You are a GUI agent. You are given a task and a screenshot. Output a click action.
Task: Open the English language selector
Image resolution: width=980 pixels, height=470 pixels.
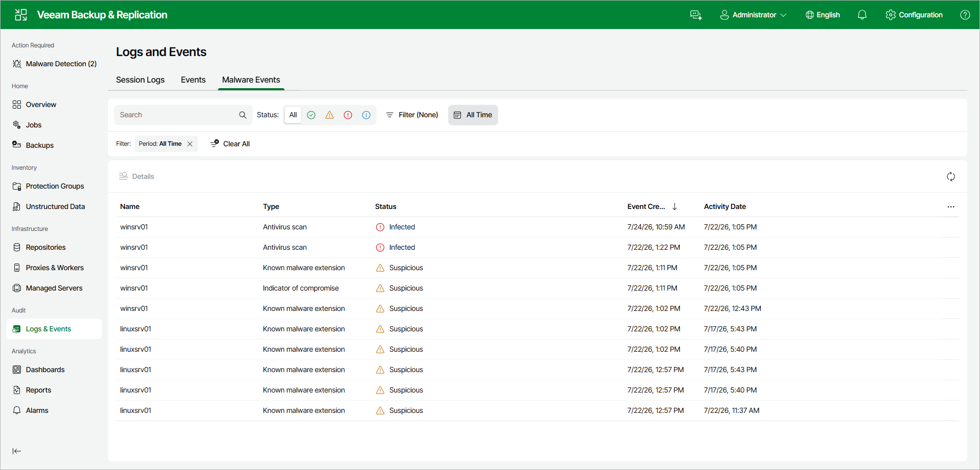tap(822, 15)
